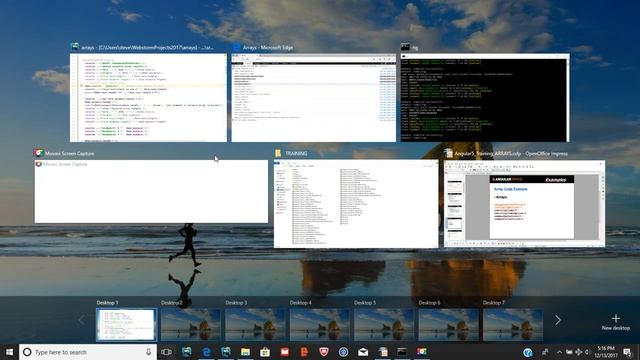Open the command prompt taskbar icon
The width and height of the screenshot is (640, 360).
[x=402, y=352]
